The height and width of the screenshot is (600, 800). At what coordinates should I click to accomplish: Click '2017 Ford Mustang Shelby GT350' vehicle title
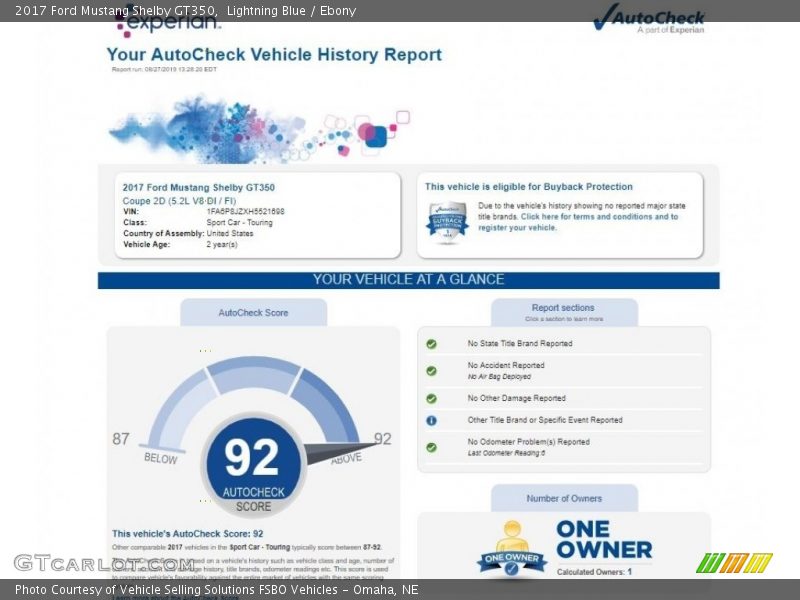tap(198, 188)
